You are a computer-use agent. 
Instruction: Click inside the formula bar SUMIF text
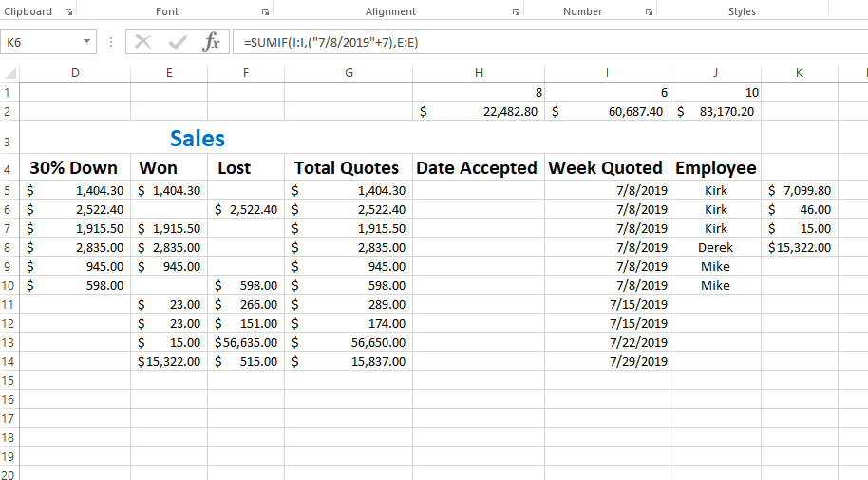(x=331, y=42)
